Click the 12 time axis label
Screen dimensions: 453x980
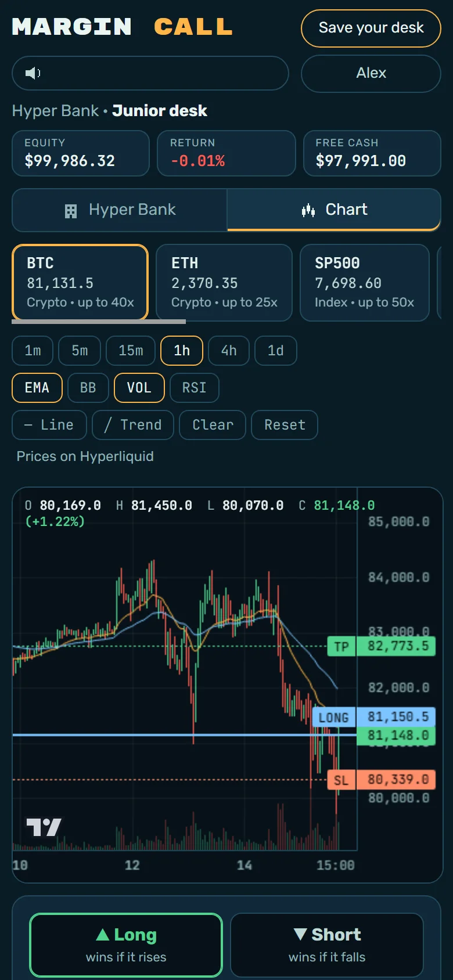tap(132, 866)
